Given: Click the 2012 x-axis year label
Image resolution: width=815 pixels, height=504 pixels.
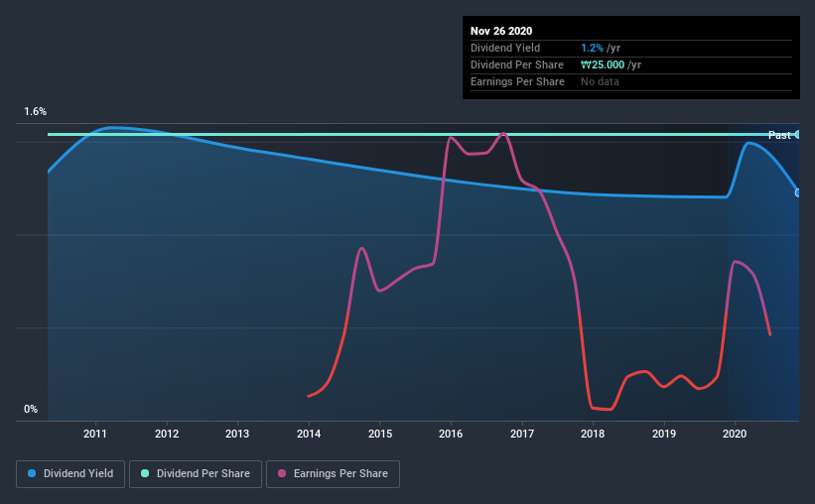Looking at the screenshot, I should (167, 434).
